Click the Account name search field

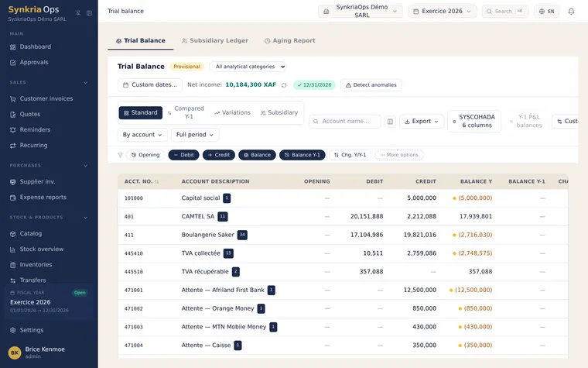[x=344, y=122]
